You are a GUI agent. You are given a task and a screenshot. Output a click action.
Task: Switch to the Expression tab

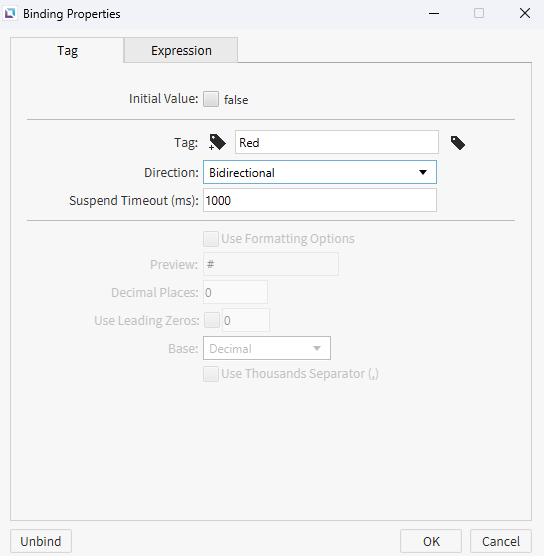pos(181,50)
